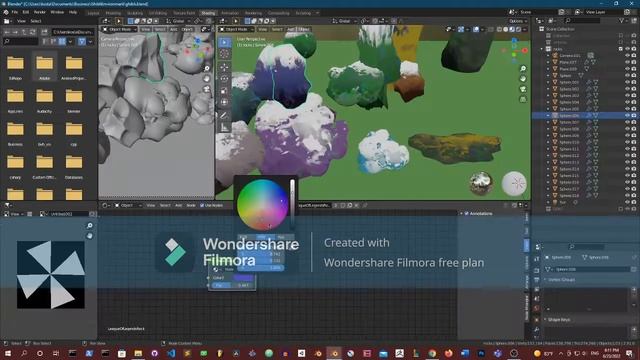Hide Sphere.001 in viewport via eye icon
This screenshot has width=640, height=360.
coord(627,82)
